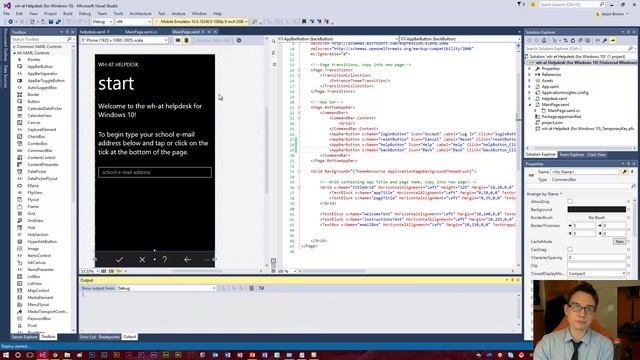Toggle bookmark icon in the main toolbar
Viewport: 640px width, 360px height.
coord(304,22)
